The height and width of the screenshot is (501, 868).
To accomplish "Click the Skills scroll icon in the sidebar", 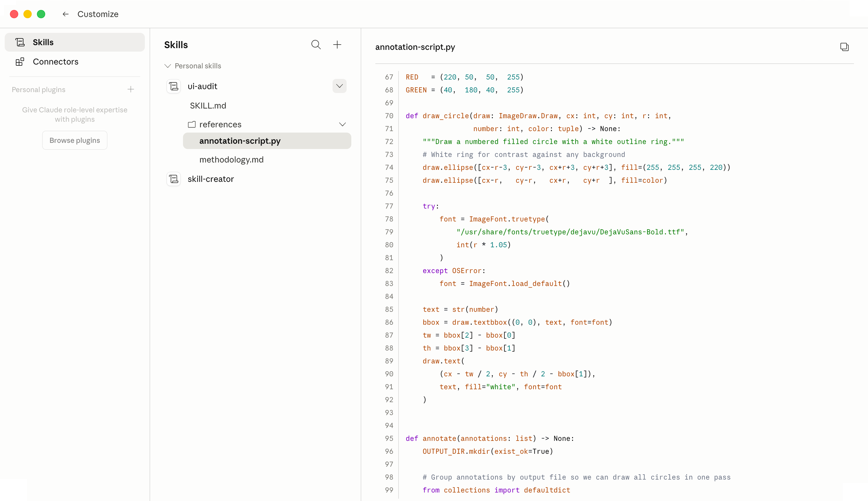I will pos(20,42).
